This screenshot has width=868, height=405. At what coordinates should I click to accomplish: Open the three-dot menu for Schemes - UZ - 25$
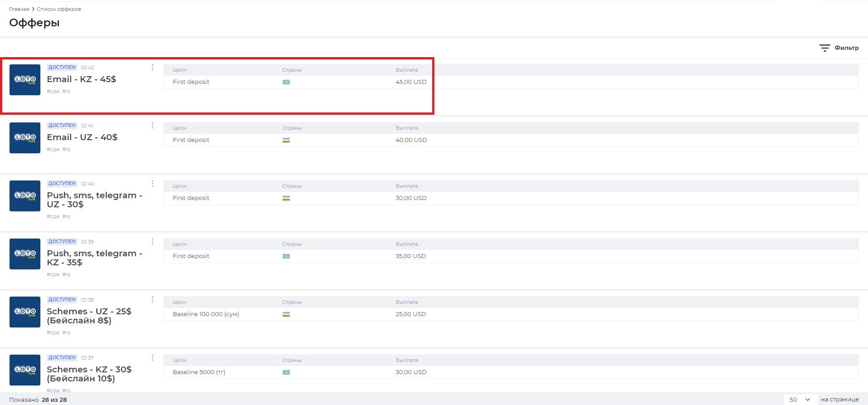coord(152,299)
